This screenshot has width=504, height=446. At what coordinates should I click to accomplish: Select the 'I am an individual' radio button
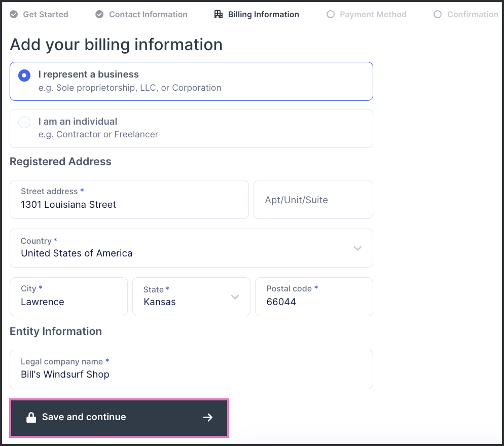24,122
